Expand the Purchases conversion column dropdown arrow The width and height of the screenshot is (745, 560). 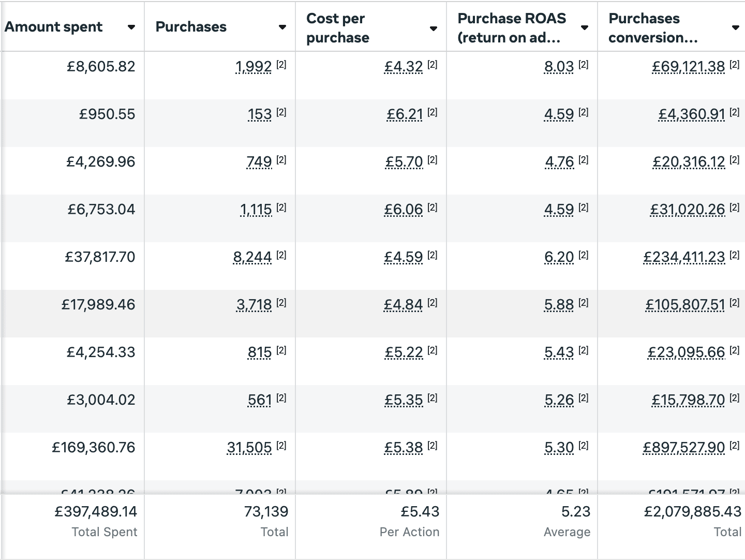[735, 28]
